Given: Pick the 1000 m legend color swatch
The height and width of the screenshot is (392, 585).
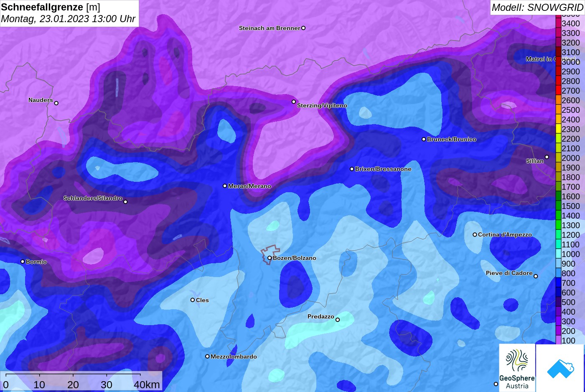Looking at the screenshot, I should tap(558, 254).
